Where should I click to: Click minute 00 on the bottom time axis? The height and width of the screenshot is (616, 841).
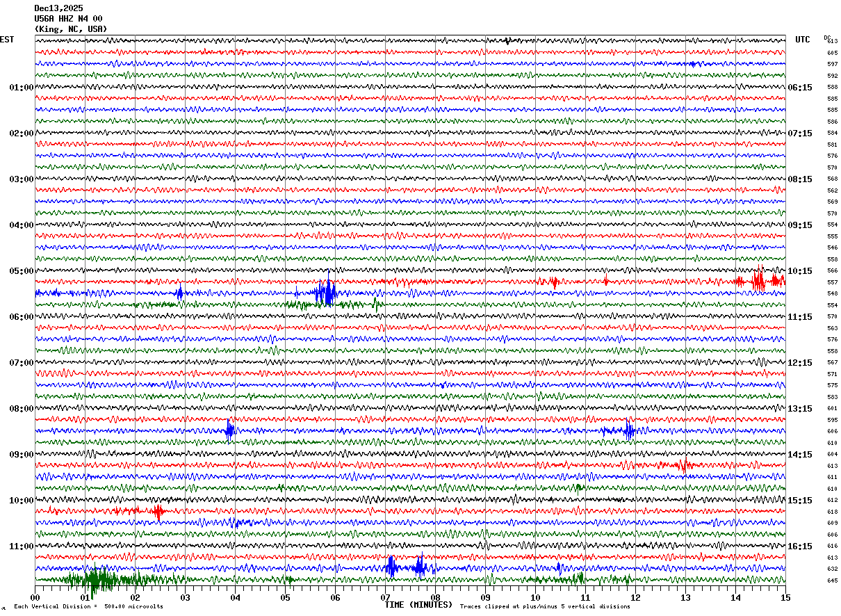pos(35,597)
